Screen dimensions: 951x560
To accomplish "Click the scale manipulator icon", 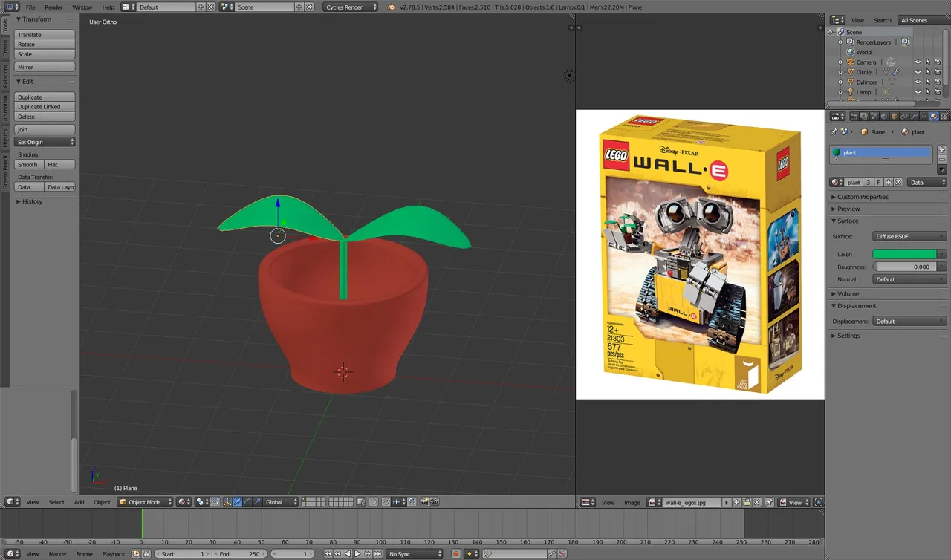I will [x=257, y=502].
